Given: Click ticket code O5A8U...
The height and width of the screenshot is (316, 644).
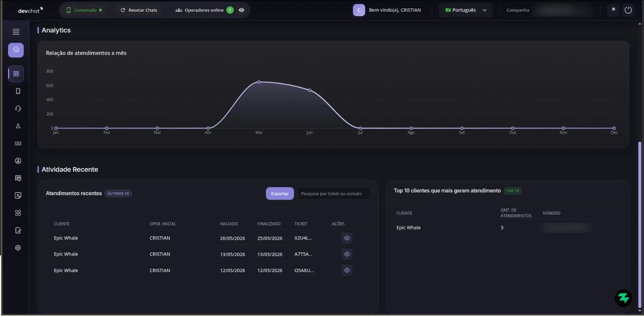Looking at the screenshot, I should tap(304, 271).
